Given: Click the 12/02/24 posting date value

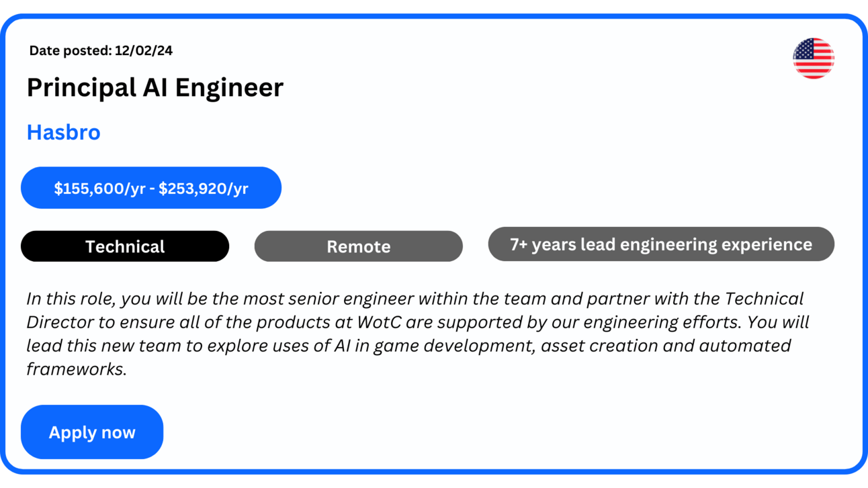Looking at the screenshot, I should [144, 51].
